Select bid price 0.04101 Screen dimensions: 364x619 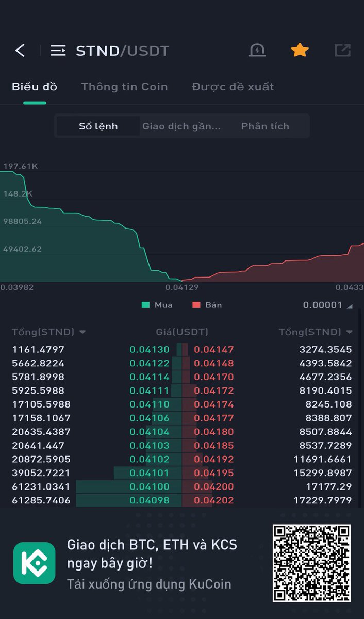150,473
